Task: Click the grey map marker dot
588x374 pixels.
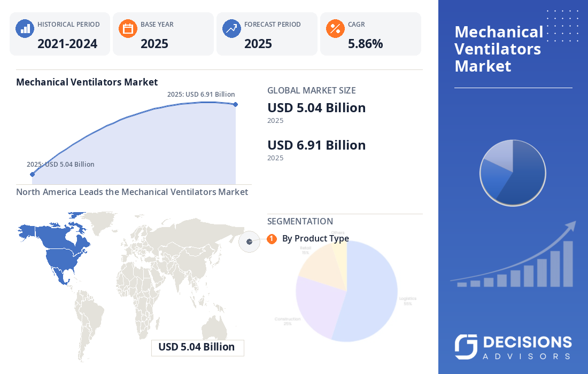Action: pyautogui.click(x=250, y=241)
